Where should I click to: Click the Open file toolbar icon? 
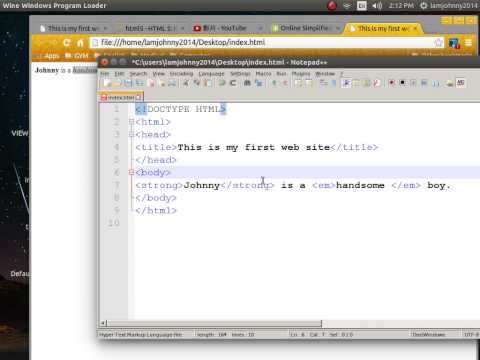click(117, 83)
